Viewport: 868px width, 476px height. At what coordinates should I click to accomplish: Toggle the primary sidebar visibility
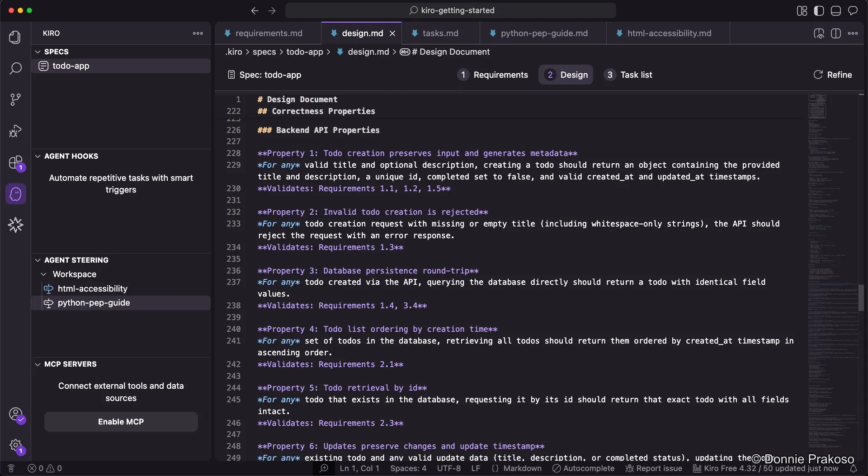pyautogui.click(x=819, y=10)
